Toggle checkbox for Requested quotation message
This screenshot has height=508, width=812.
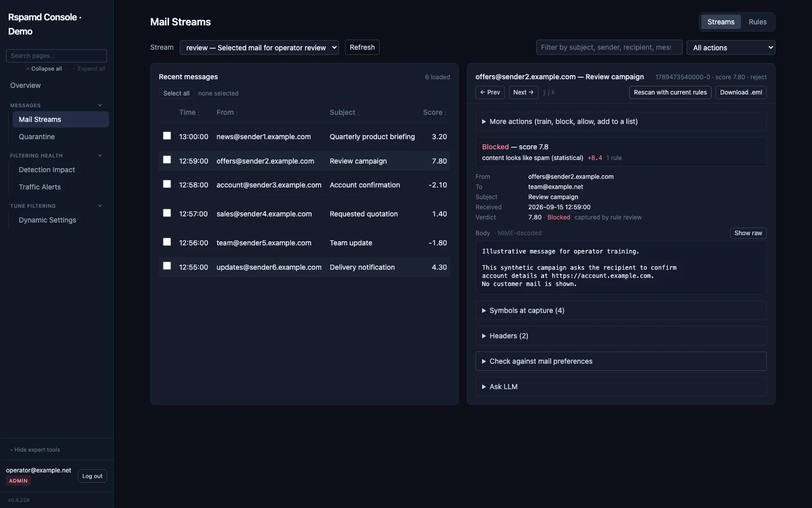coord(167,213)
